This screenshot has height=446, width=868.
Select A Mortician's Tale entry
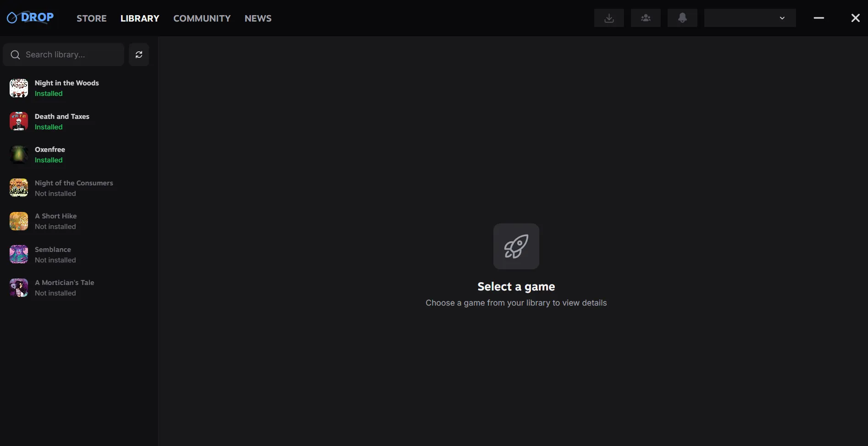64,288
